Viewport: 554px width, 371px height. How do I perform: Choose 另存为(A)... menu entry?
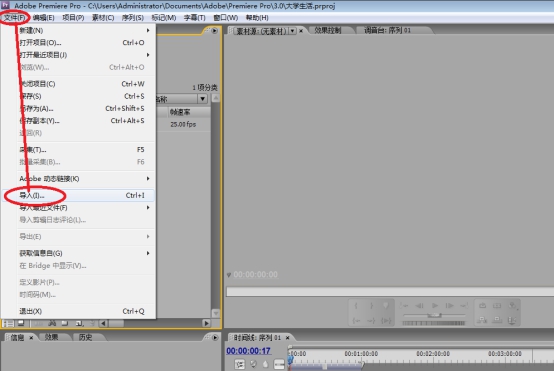point(79,108)
